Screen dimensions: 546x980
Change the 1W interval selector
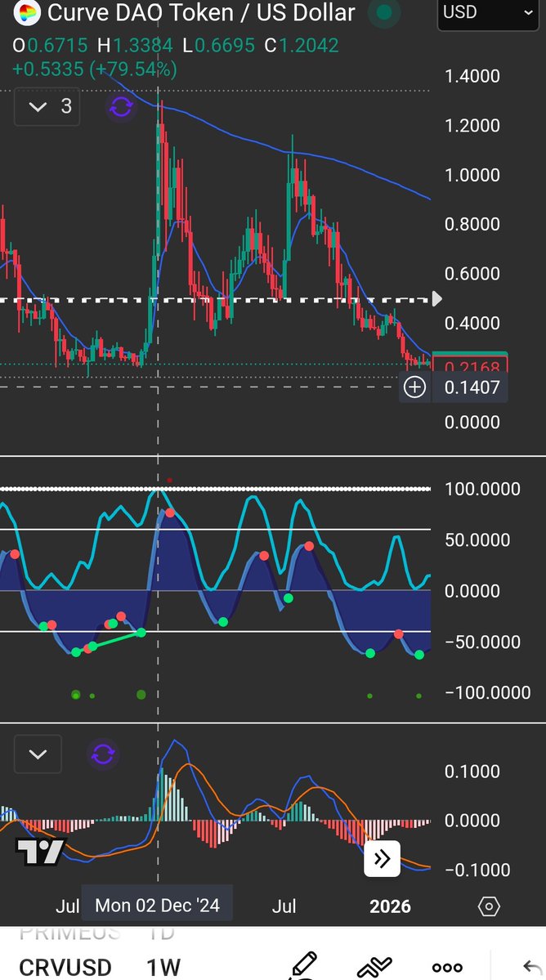tap(163, 967)
